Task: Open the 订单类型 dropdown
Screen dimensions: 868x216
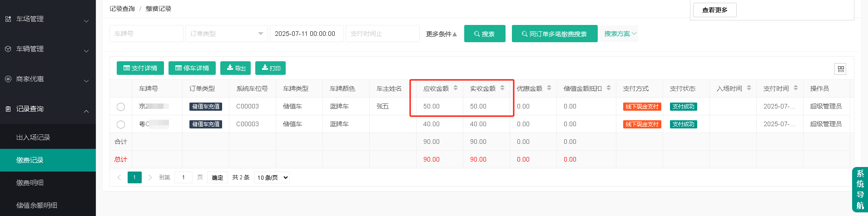Action: [226, 34]
